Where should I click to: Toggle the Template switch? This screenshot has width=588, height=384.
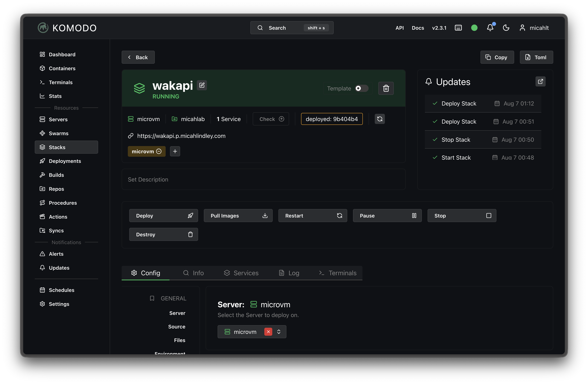pyautogui.click(x=362, y=88)
